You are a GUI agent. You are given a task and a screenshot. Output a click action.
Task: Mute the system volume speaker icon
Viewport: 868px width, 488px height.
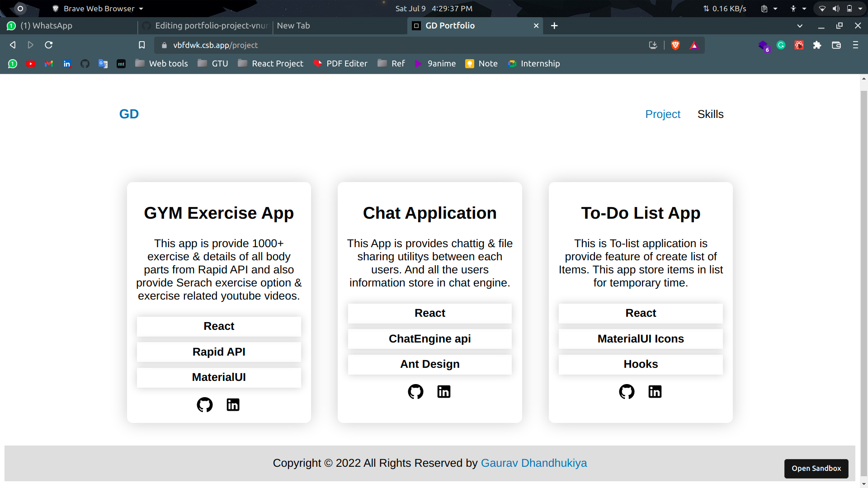(836, 8)
